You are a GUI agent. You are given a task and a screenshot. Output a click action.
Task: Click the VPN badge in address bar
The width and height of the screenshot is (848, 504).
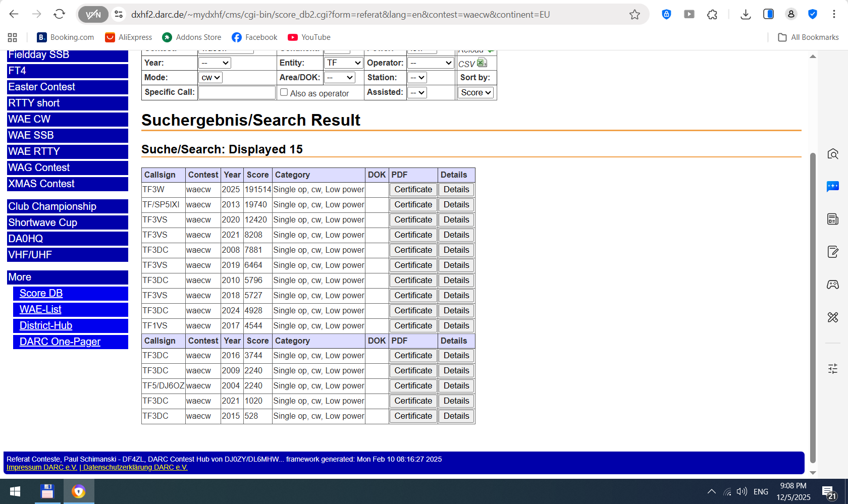(x=93, y=15)
